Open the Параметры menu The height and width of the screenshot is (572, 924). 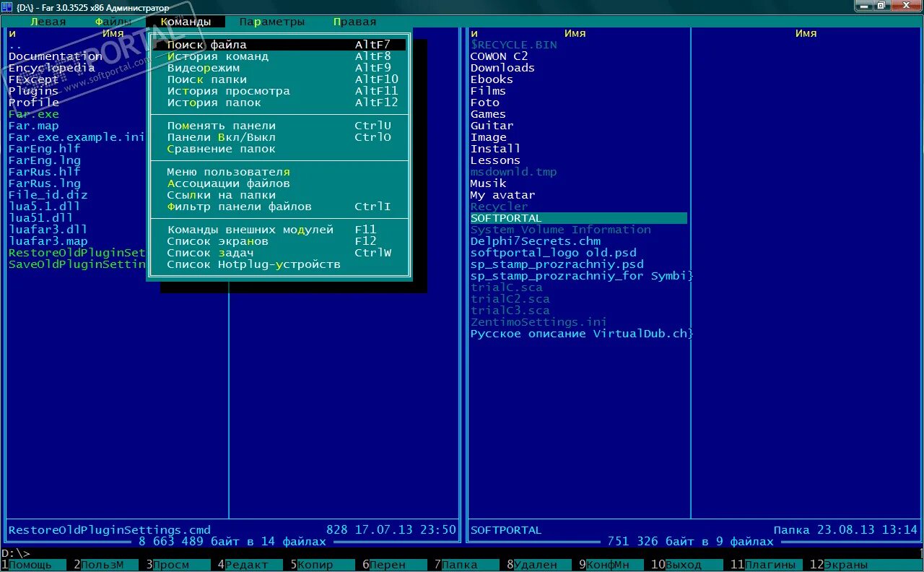272,22
